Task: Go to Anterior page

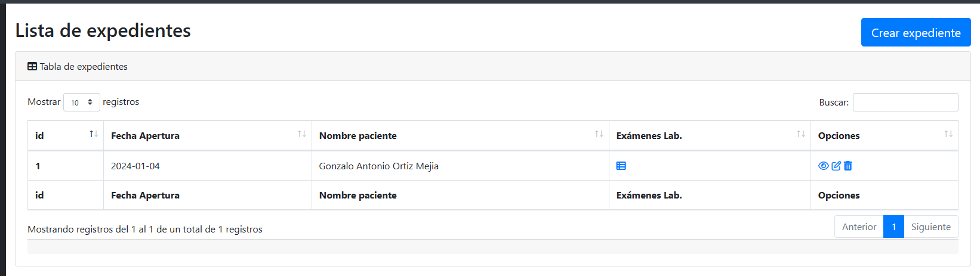Action: (859, 227)
